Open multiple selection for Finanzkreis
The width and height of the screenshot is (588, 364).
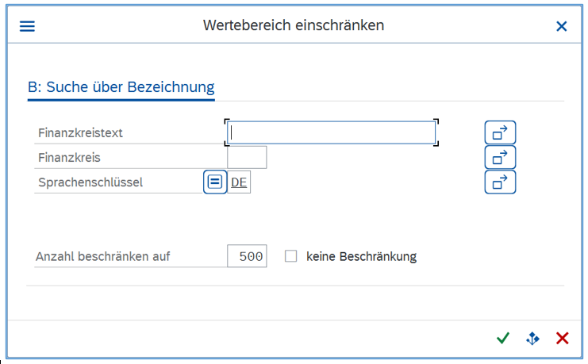pyautogui.click(x=500, y=158)
